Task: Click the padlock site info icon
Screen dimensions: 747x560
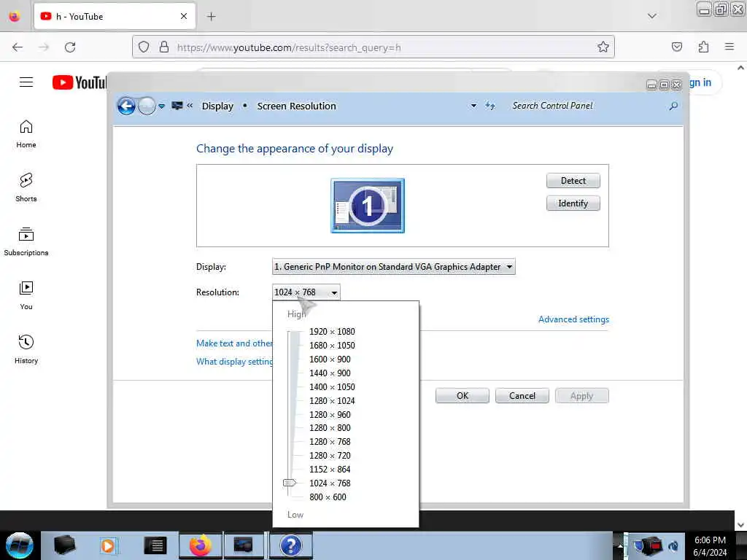Action: (164, 47)
